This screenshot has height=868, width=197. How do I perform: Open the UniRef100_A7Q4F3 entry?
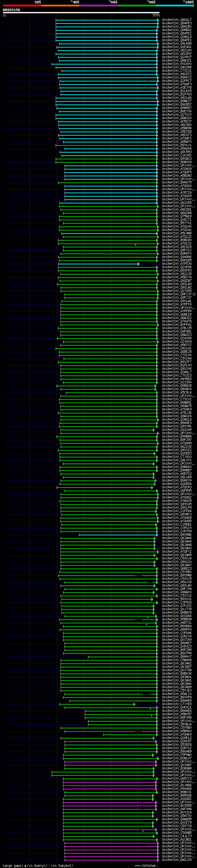177,84
